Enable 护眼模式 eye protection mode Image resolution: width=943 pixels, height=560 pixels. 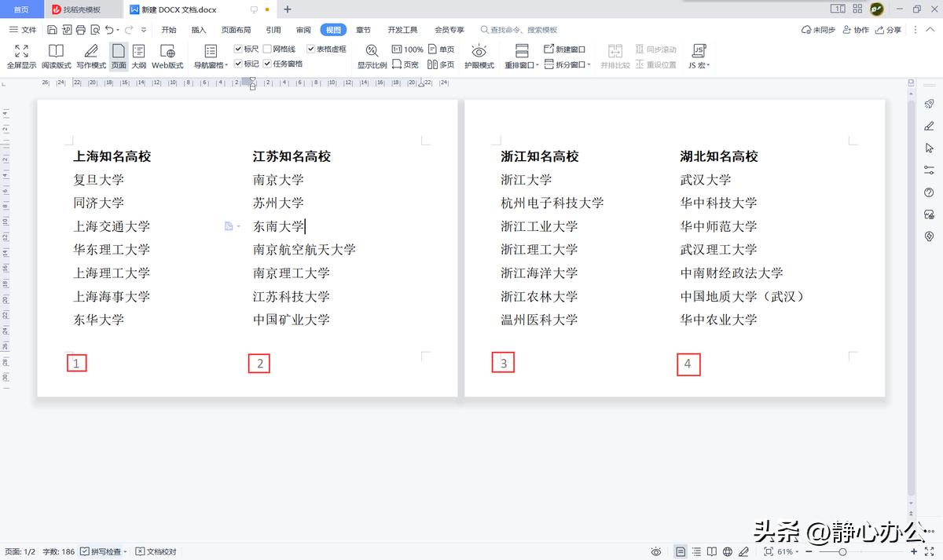point(479,56)
